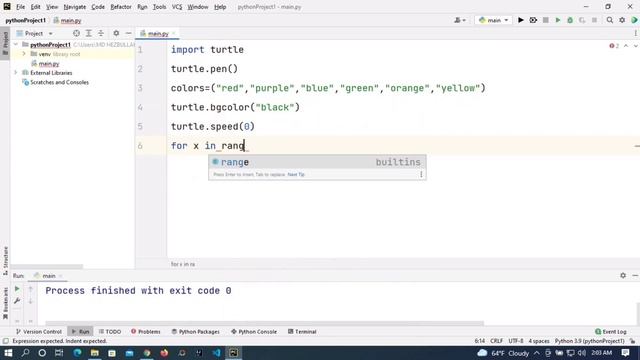Open Project panel options gear
640x360 pixels.
116,33
